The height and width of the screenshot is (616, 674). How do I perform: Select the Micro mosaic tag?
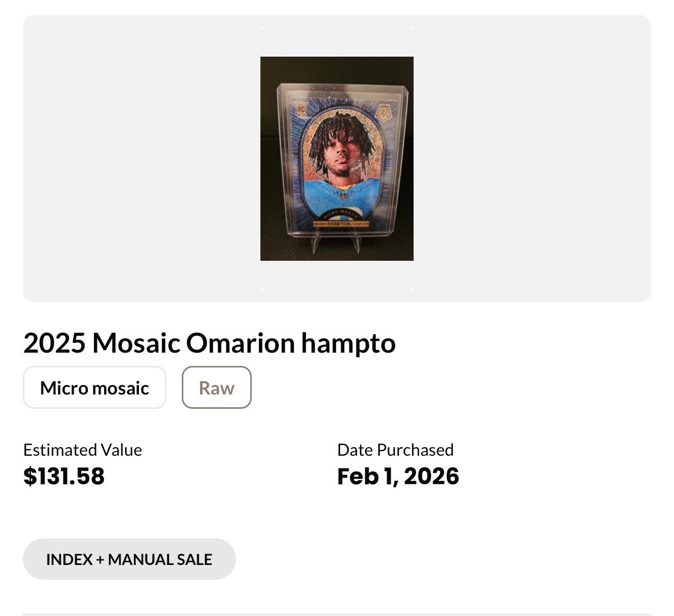[x=94, y=388]
